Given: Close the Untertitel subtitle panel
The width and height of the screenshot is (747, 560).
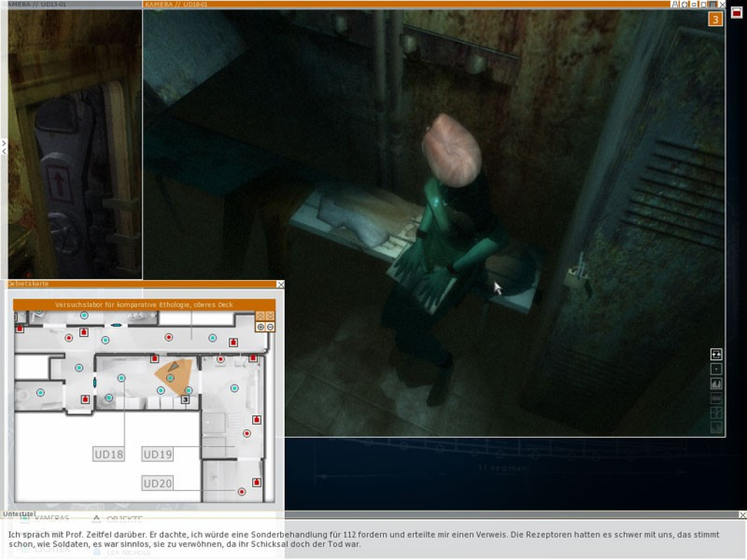Looking at the screenshot, I should pyautogui.click(x=742, y=514).
